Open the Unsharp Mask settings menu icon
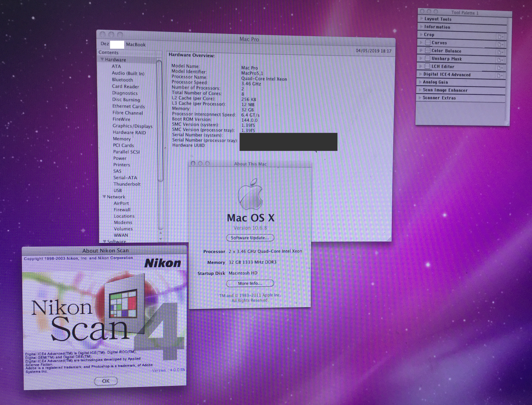 [500, 60]
